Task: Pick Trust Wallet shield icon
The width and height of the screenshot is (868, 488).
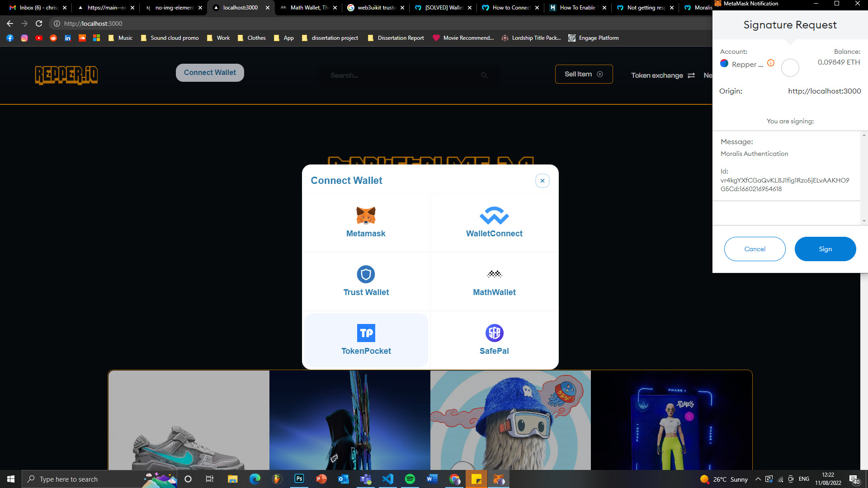Action: [366, 274]
